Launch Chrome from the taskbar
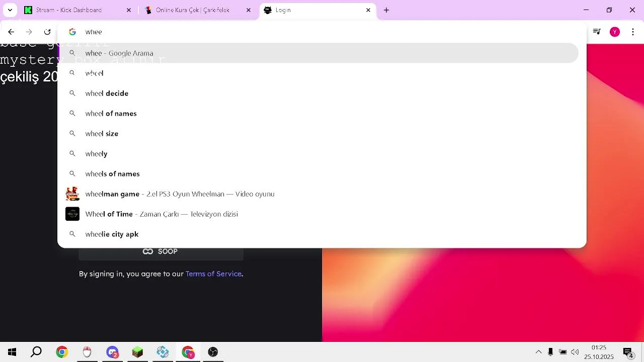This screenshot has width=644, height=362. click(62, 352)
